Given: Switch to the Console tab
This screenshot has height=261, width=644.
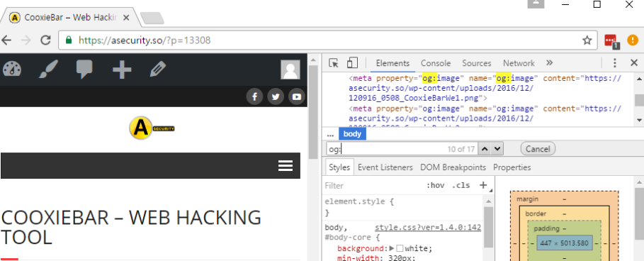Looking at the screenshot, I should [436, 63].
